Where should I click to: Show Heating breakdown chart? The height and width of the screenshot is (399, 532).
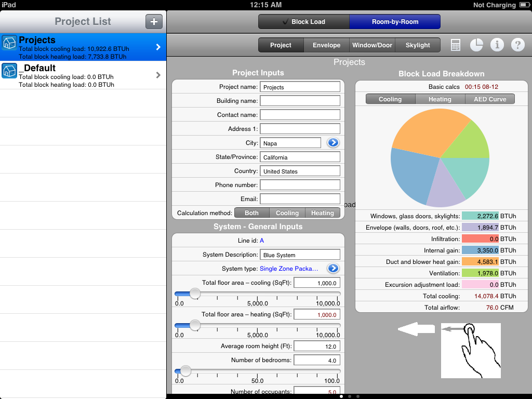(440, 99)
